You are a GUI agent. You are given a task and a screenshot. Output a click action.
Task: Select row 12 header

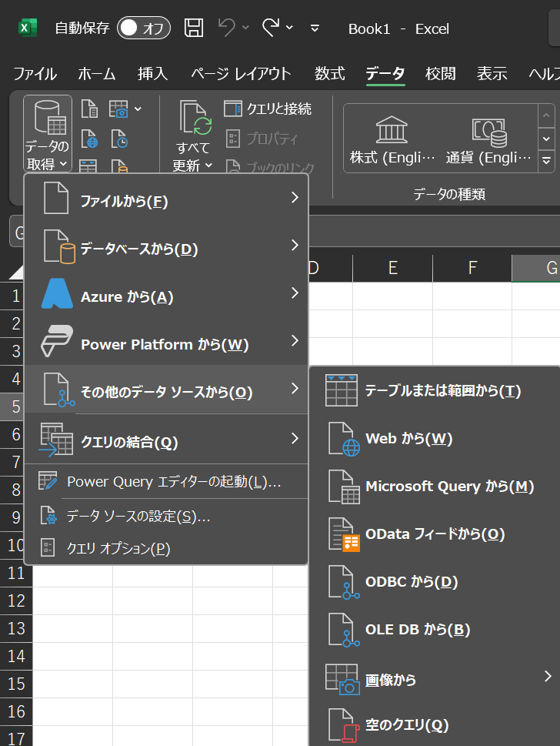16,600
